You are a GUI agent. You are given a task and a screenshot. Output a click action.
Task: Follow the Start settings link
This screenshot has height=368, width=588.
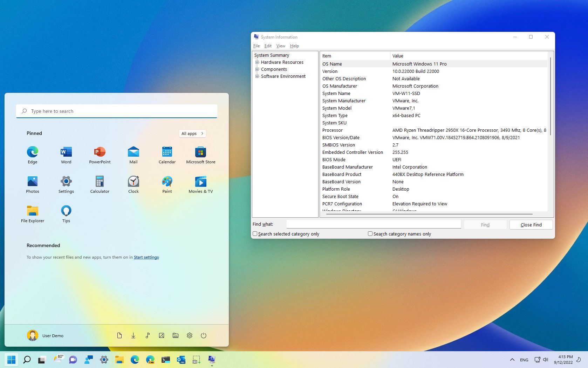point(146,257)
